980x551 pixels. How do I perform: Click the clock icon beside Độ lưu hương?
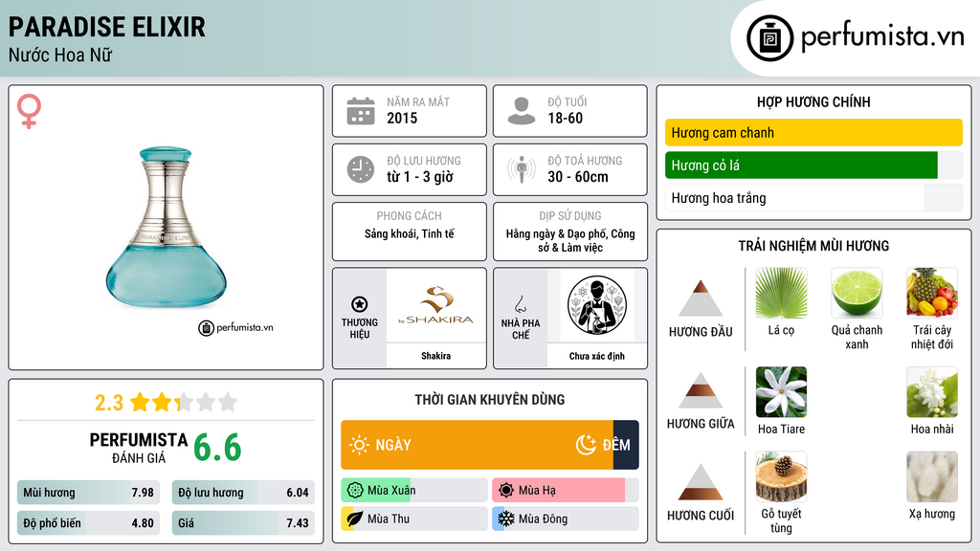tap(361, 169)
